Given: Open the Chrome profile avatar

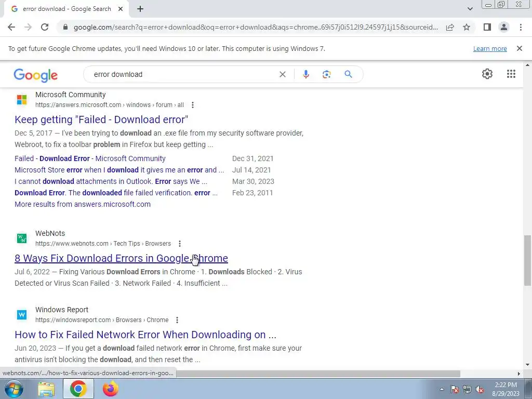Looking at the screenshot, I should [x=504, y=27].
